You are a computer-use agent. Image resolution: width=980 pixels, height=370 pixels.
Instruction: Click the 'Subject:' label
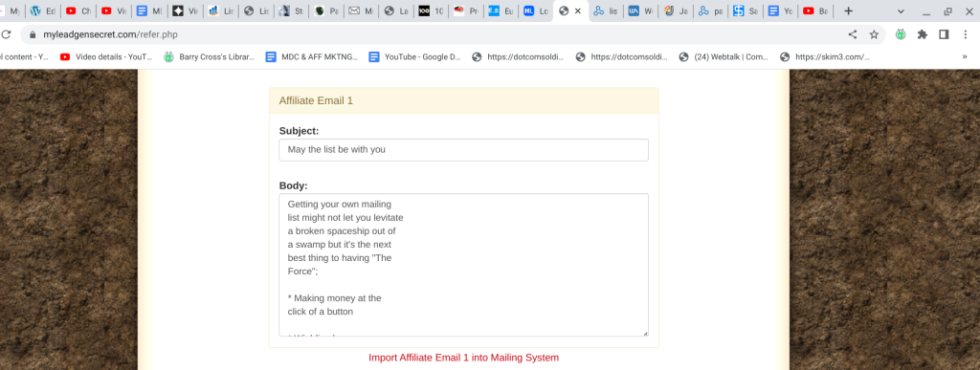click(x=299, y=131)
